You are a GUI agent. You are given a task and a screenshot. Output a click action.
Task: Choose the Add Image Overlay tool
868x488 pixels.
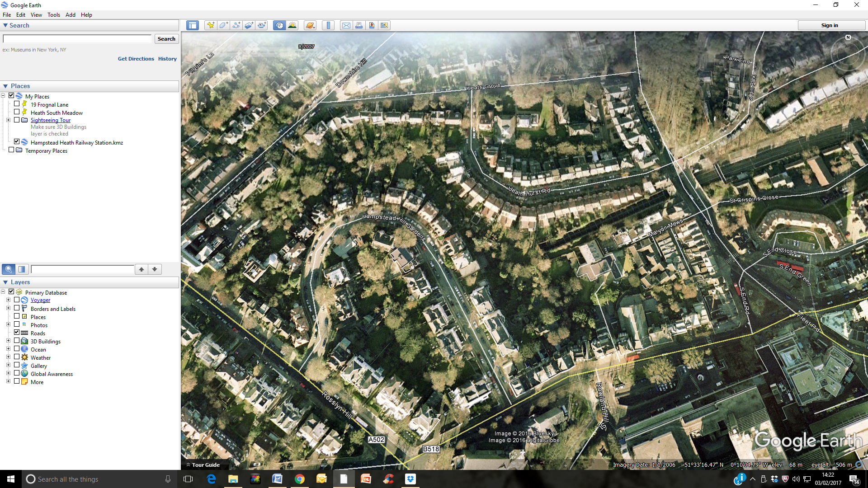tap(249, 25)
